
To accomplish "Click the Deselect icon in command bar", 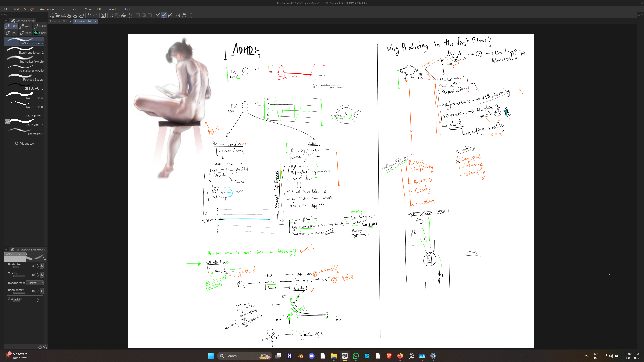I will click(x=138, y=15).
